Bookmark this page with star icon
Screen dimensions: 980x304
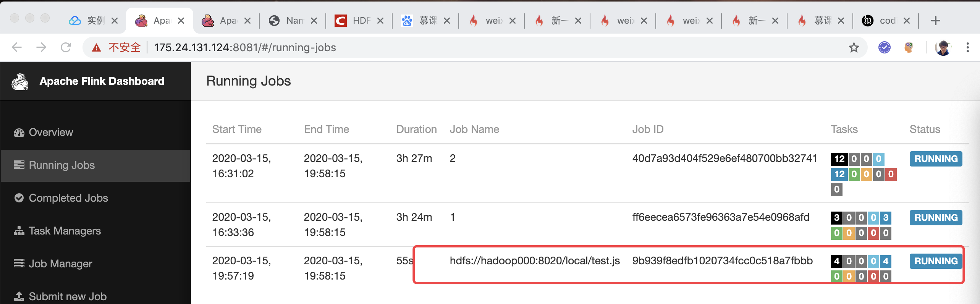point(854,47)
